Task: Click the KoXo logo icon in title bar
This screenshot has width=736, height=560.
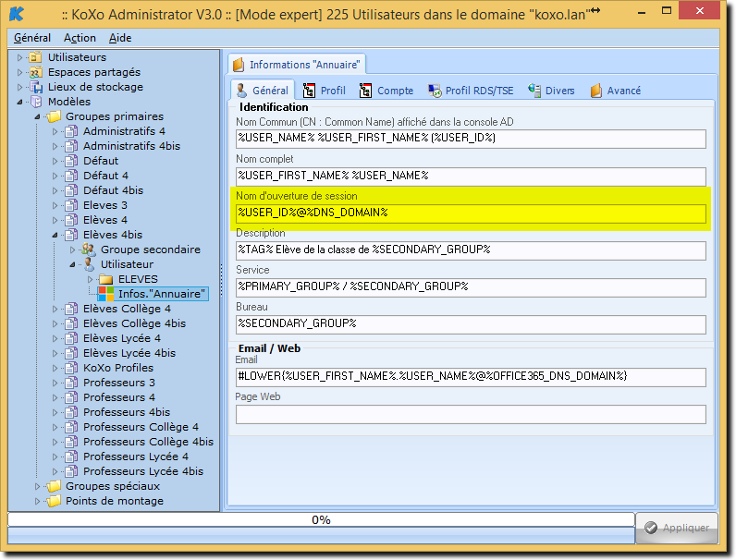Action: (17, 14)
